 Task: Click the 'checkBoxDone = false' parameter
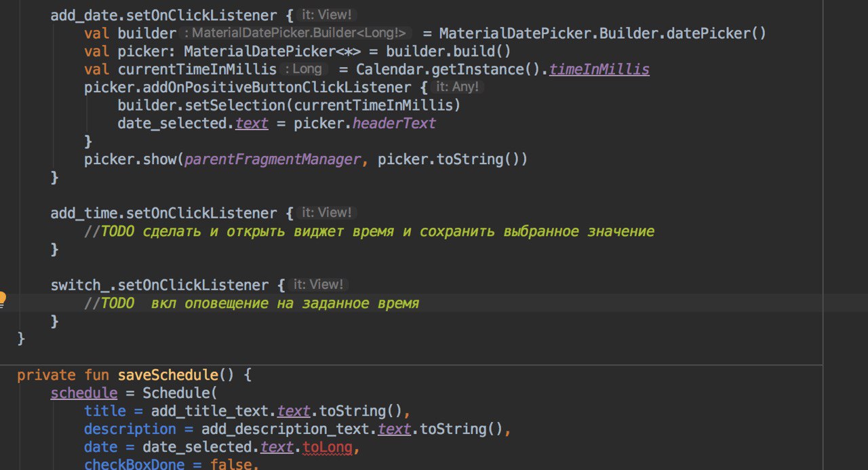coord(172,465)
